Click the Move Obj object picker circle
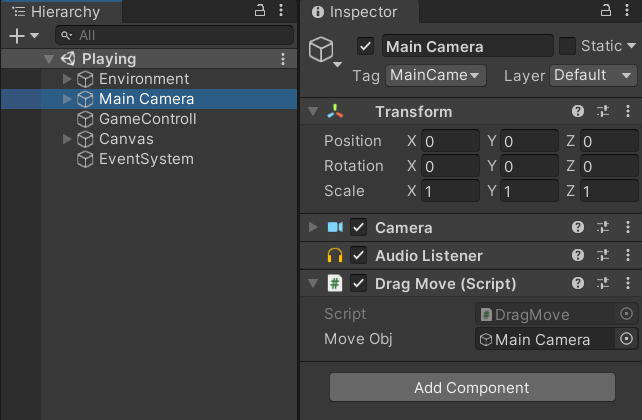Screen dimensions: 642x420 pyautogui.click(x=627, y=340)
